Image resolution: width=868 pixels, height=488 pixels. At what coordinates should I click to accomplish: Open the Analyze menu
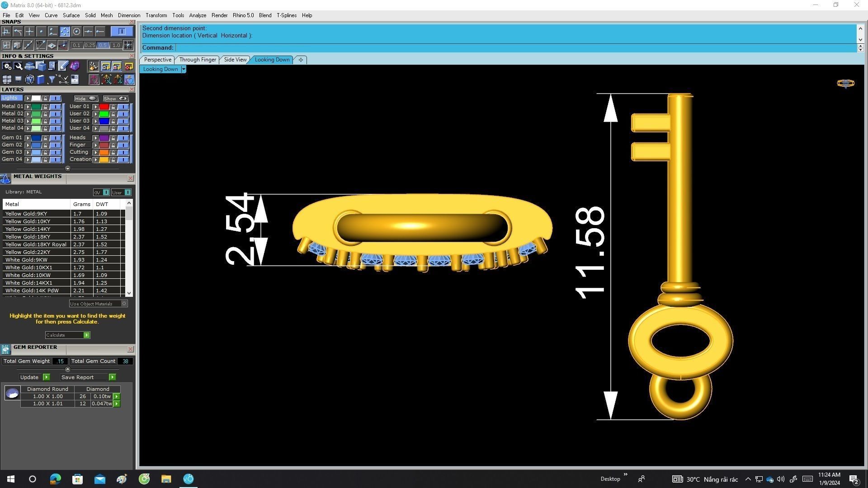point(198,15)
